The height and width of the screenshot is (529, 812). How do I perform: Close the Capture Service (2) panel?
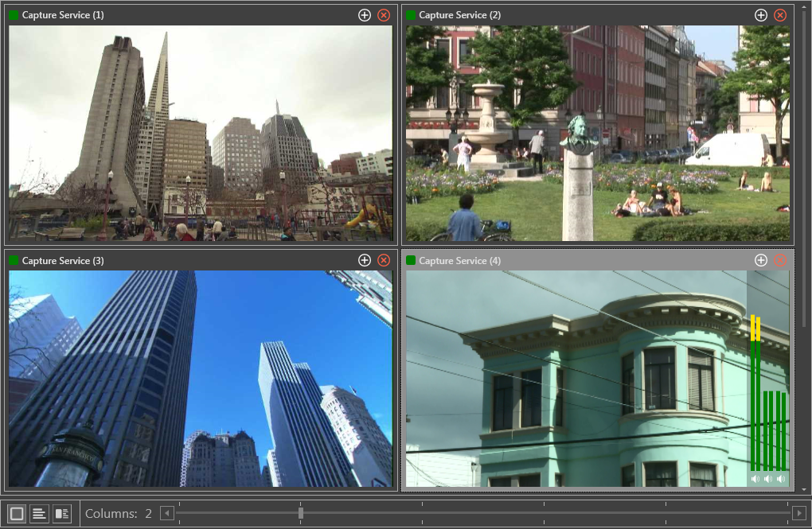click(780, 15)
